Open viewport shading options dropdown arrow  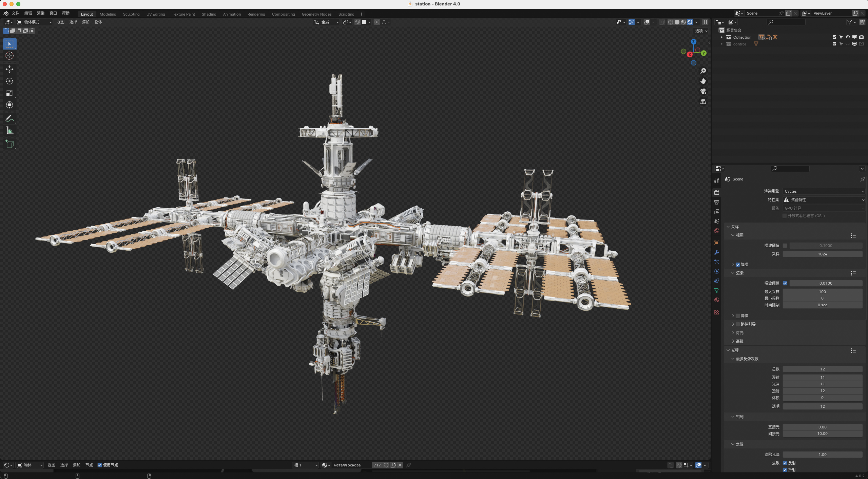(x=696, y=22)
